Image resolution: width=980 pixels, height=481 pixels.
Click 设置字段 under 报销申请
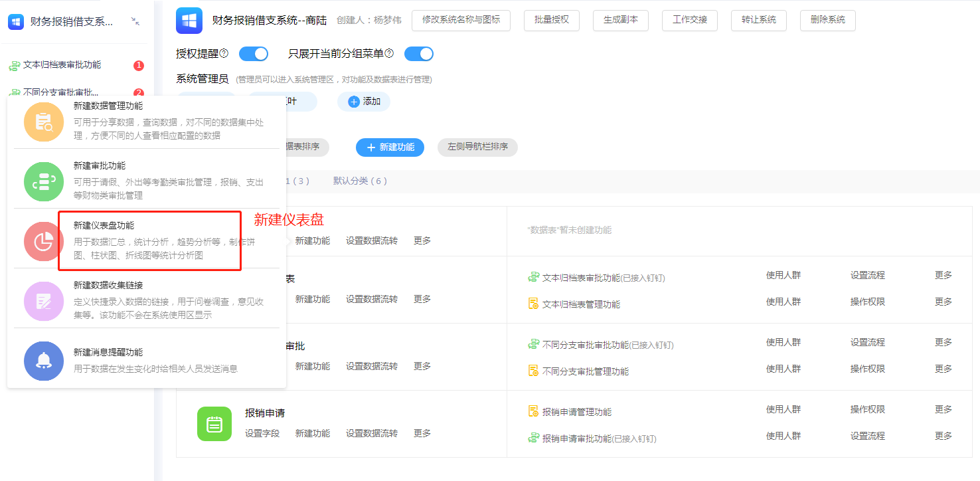pyautogui.click(x=262, y=433)
